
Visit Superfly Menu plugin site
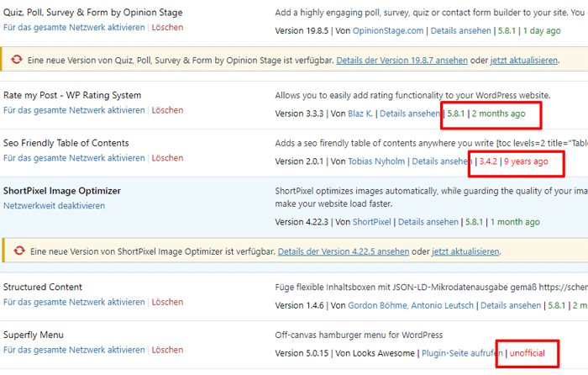click(462, 354)
